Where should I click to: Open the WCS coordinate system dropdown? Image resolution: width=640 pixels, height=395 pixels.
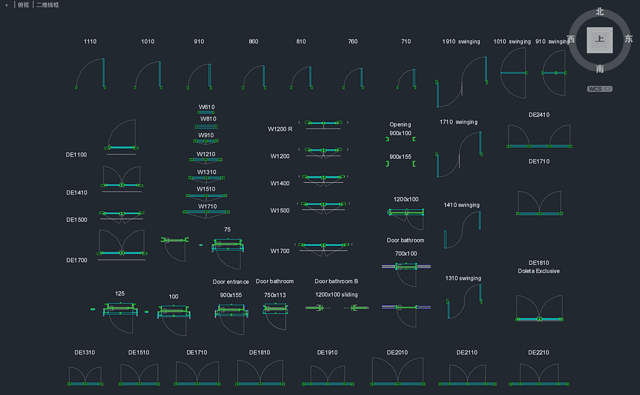coord(599,89)
